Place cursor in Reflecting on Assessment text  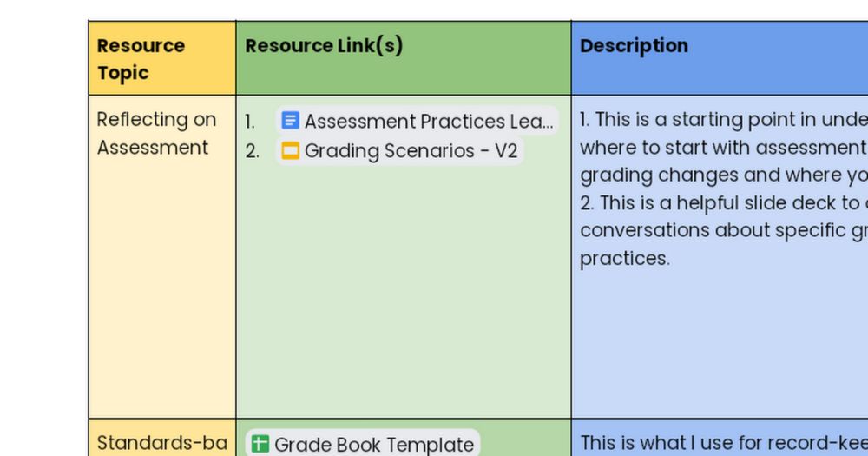click(156, 133)
